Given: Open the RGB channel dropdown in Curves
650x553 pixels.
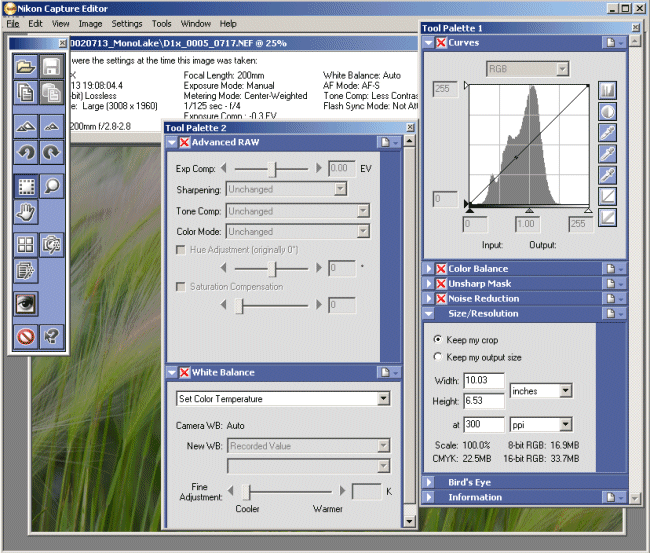Looking at the screenshot, I should point(527,69).
